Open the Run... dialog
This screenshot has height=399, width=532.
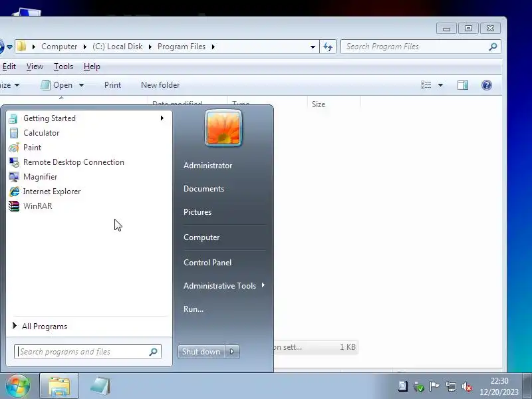[194, 309]
